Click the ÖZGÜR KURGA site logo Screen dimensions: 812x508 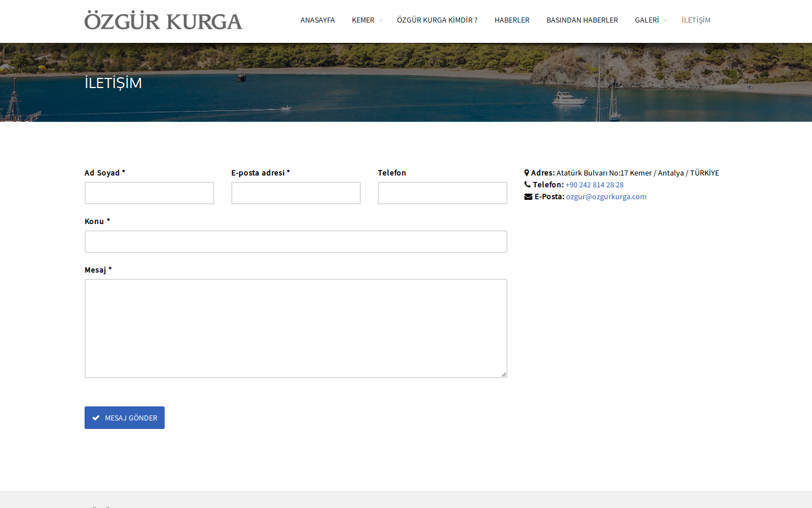[x=164, y=20]
